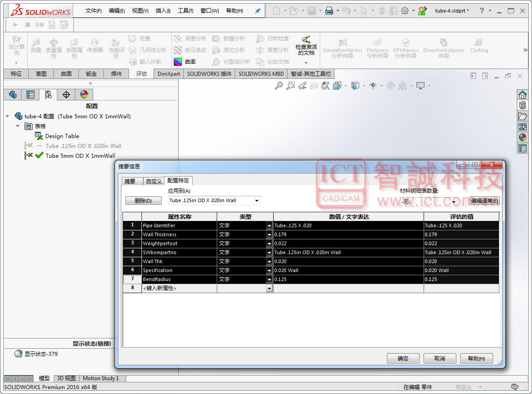The height and width of the screenshot is (394, 532).
Task: Switch to the SOLIDWORKS MBD tab
Action: coord(261,74)
